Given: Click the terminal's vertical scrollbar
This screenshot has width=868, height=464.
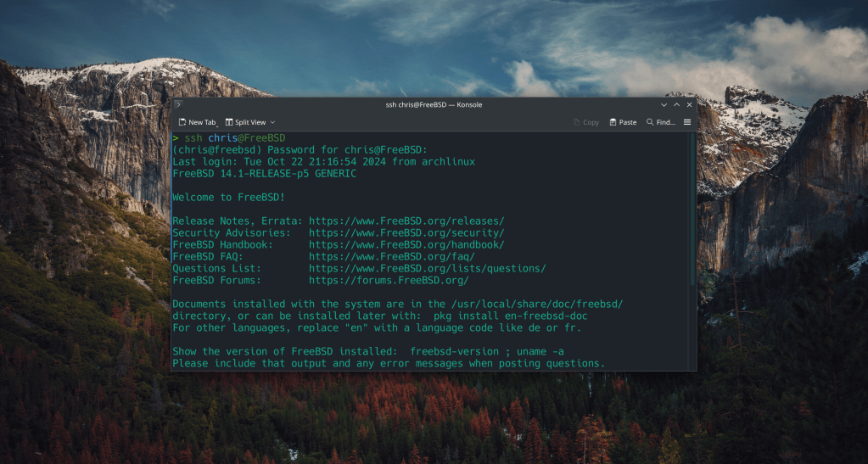Looking at the screenshot, I should point(692,212).
